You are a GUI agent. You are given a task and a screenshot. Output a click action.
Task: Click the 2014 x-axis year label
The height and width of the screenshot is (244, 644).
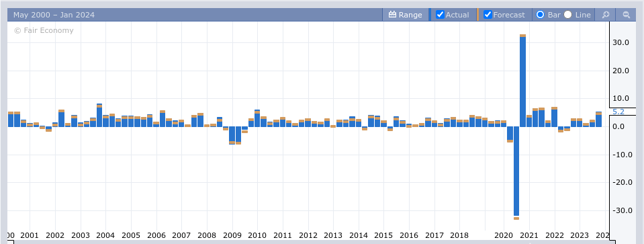click(359, 236)
